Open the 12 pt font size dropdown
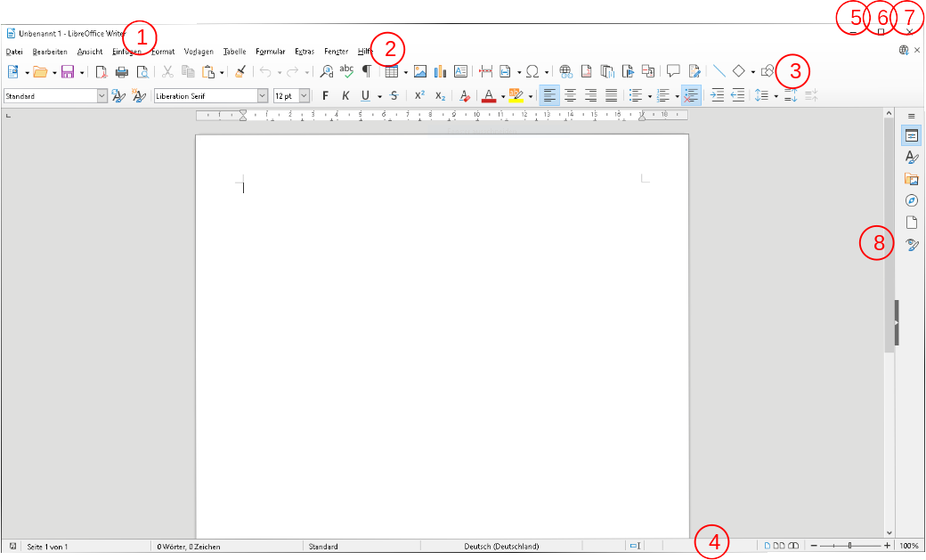 pyautogui.click(x=305, y=96)
